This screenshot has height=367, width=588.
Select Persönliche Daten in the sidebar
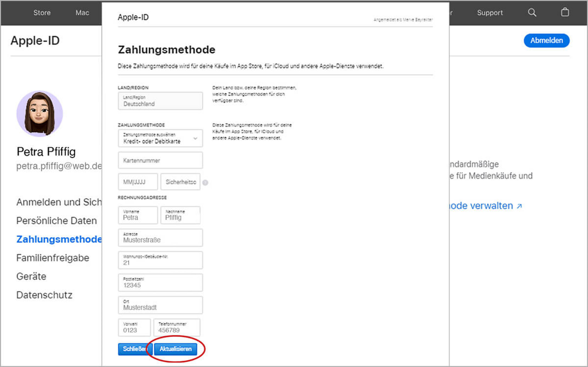tap(57, 221)
